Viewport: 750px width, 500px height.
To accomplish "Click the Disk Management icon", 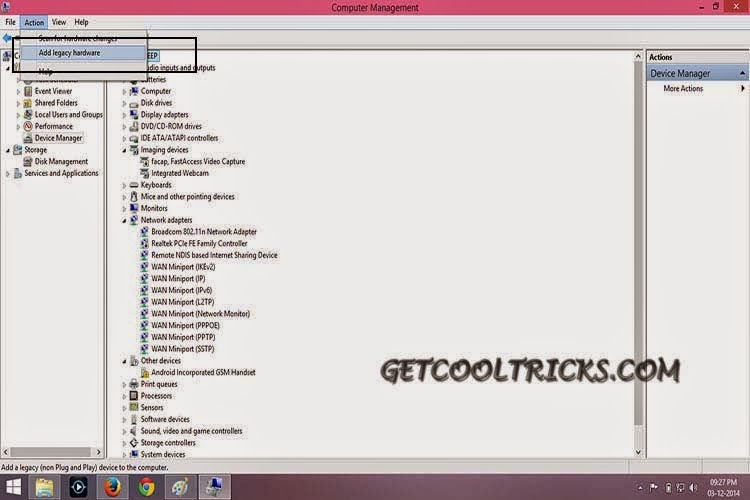I will (x=28, y=161).
